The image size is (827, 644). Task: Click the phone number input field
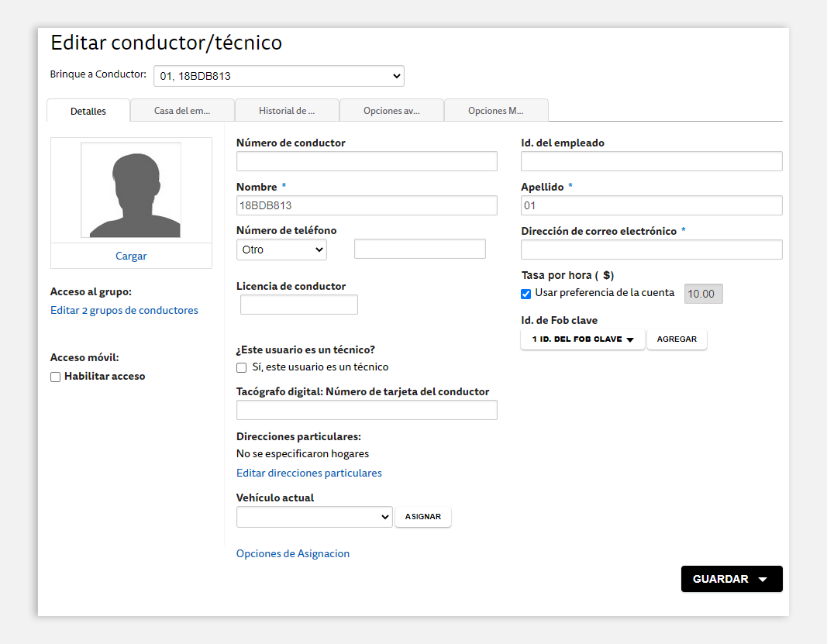pos(420,249)
